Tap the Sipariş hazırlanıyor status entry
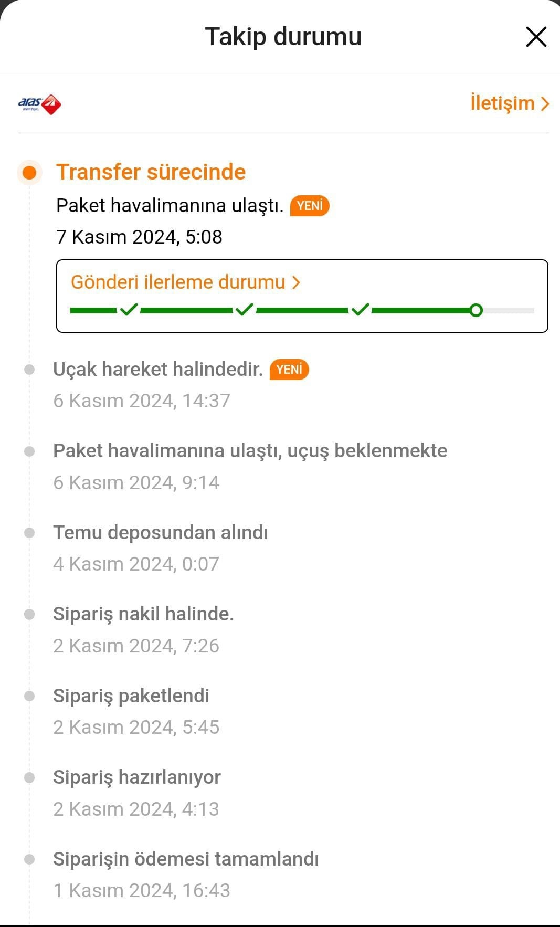This screenshot has width=560, height=927. pos(136,777)
